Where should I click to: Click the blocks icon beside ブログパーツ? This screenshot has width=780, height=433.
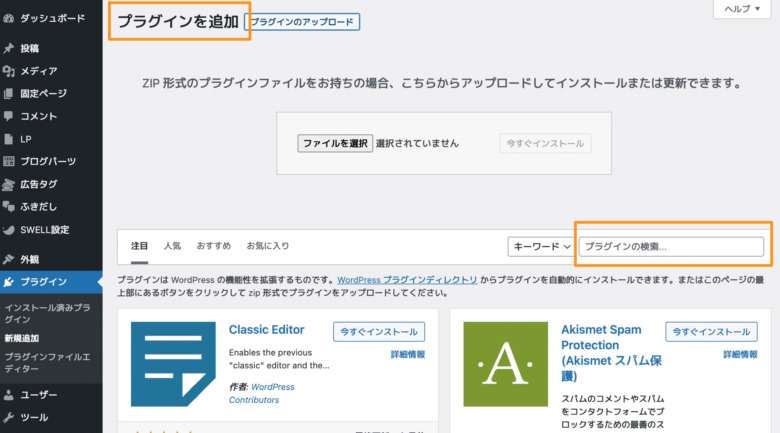(x=8, y=161)
